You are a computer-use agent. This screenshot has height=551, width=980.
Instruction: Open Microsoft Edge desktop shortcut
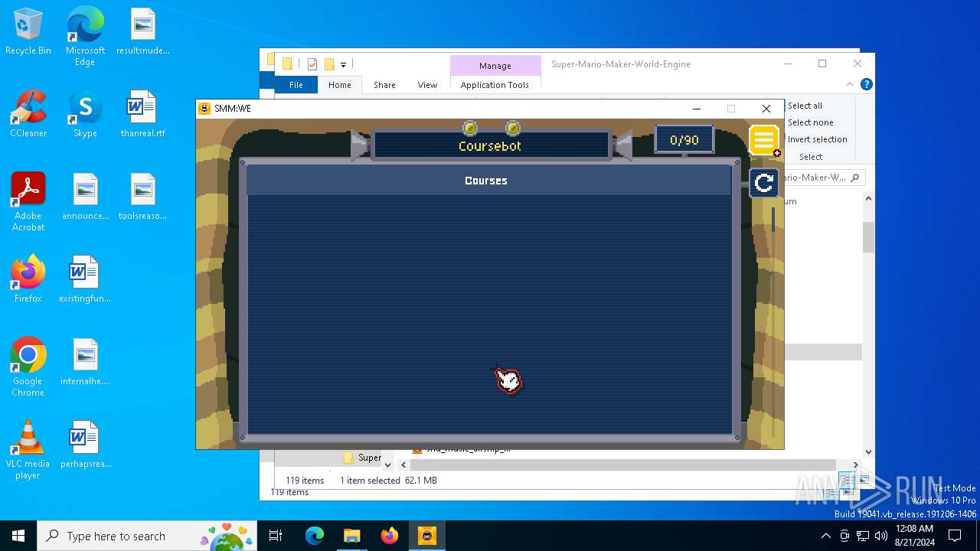coord(85,37)
